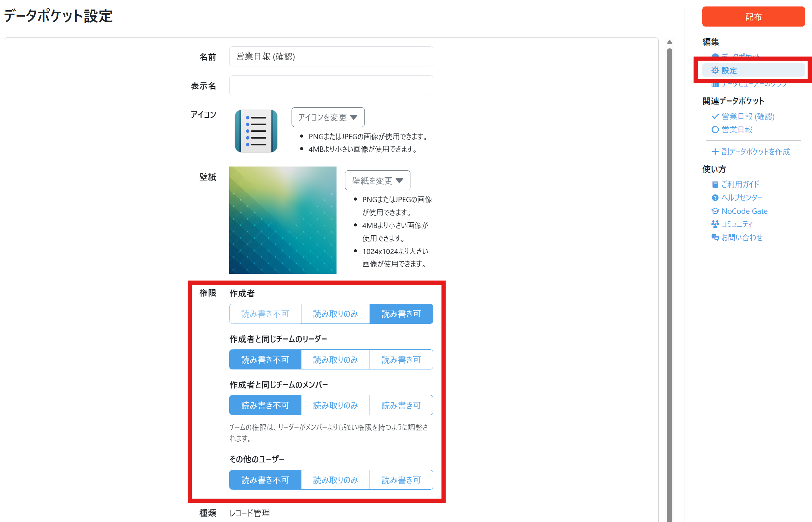Set team leader permission to 読み書き可
812x522 pixels.
[401, 360]
